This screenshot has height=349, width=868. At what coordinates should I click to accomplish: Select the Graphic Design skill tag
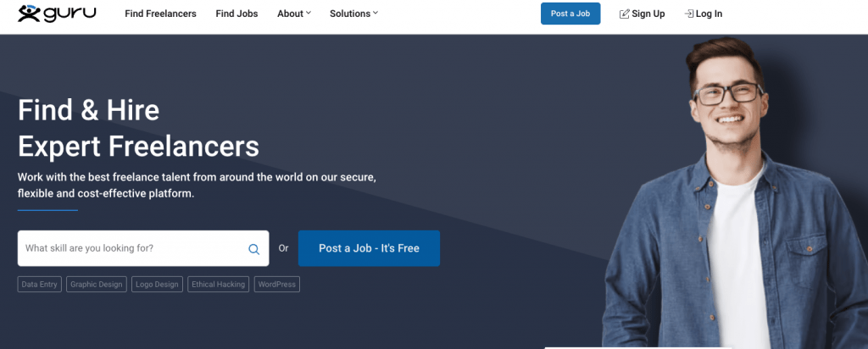coord(97,285)
